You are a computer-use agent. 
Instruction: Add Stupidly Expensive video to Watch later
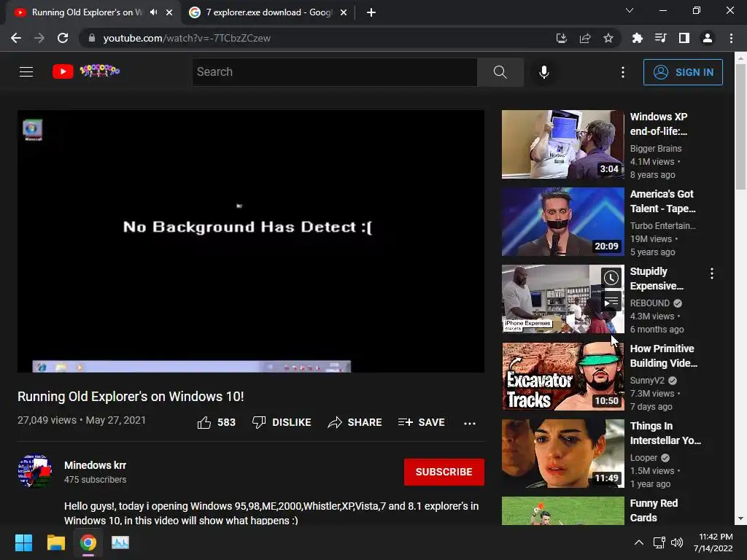(x=611, y=277)
